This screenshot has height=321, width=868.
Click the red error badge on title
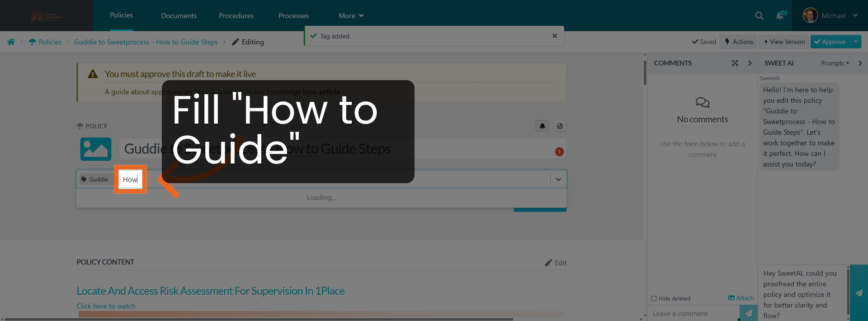pyautogui.click(x=559, y=152)
